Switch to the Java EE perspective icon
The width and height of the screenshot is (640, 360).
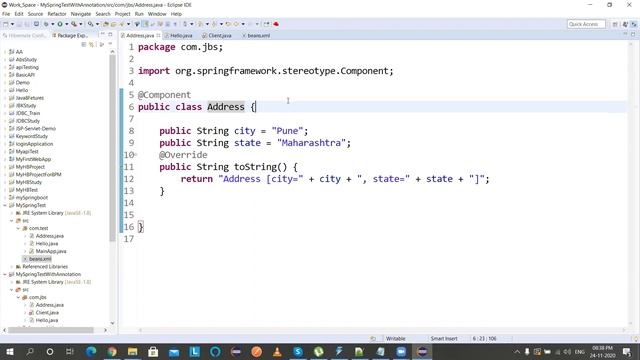click(x=625, y=24)
